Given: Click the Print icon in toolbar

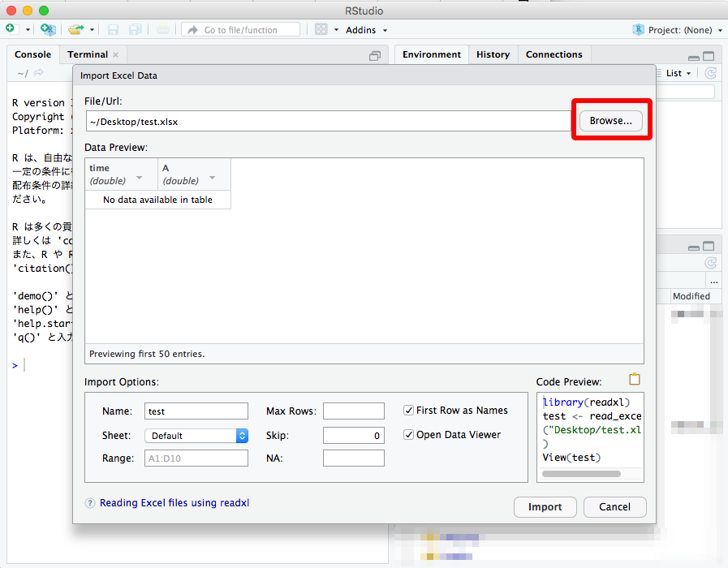Looking at the screenshot, I should point(163,30).
